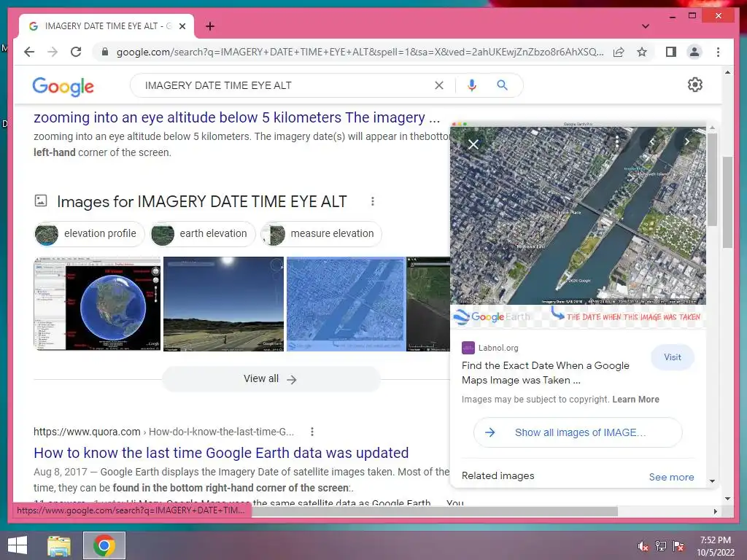Click the horizontal scrollbar thumb
This screenshot has height=560, width=747.
pyautogui.click(x=435, y=511)
